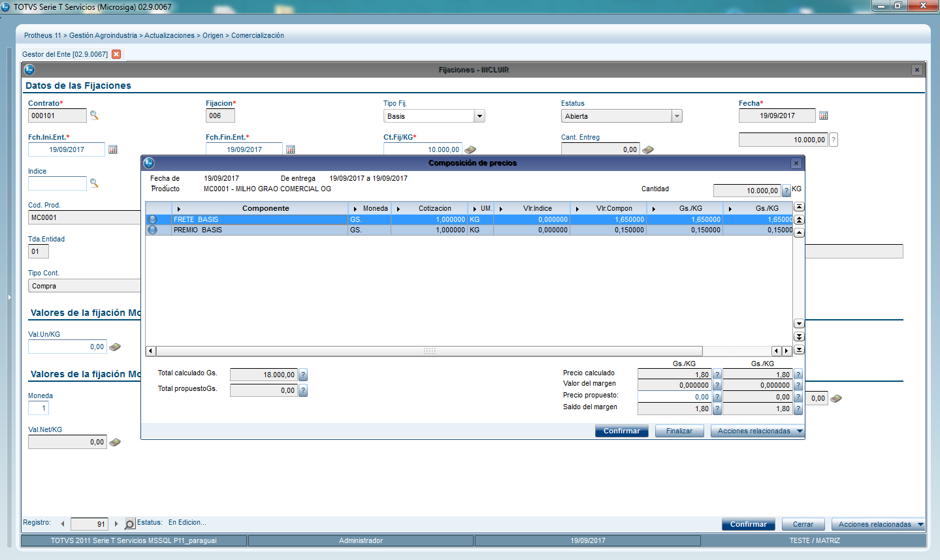Click the money icon next to Val.Un/KG
940x560 pixels.
[115, 347]
